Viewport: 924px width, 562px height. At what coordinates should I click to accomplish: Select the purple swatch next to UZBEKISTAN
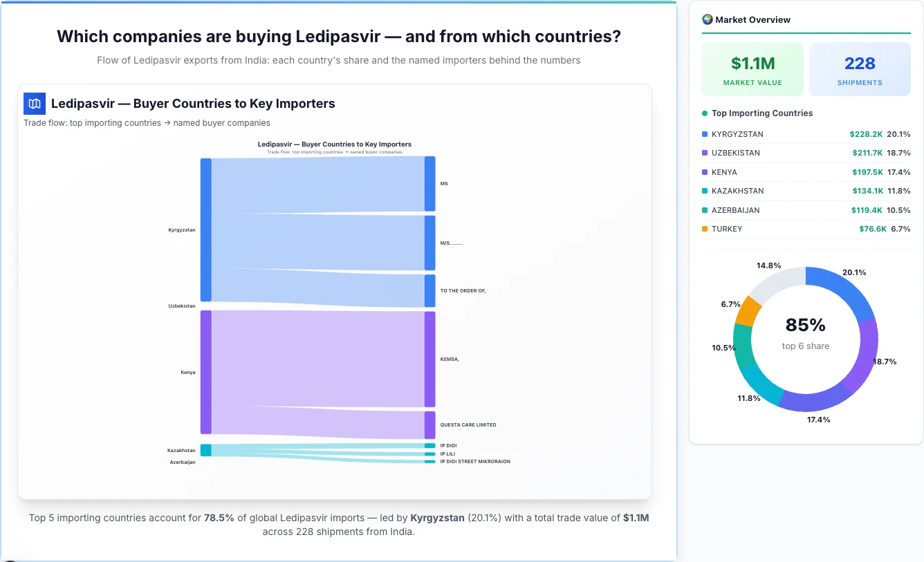pyautogui.click(x=704, y=153)
